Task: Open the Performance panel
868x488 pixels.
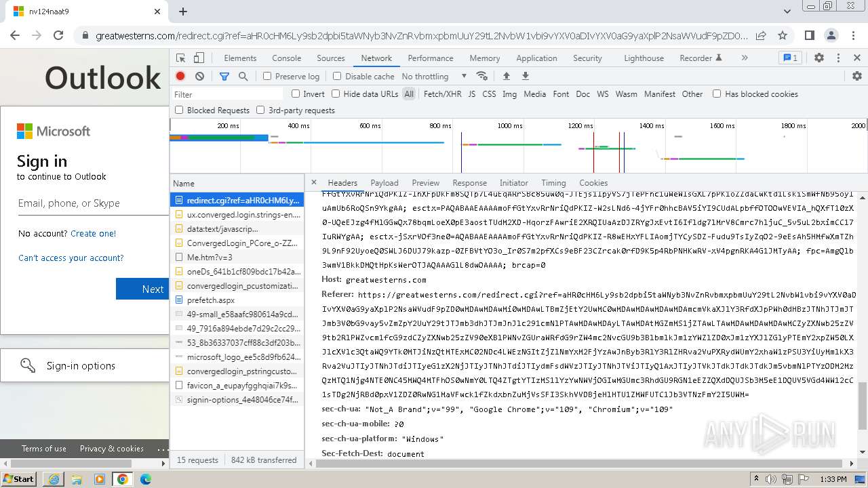Action: 431,58
